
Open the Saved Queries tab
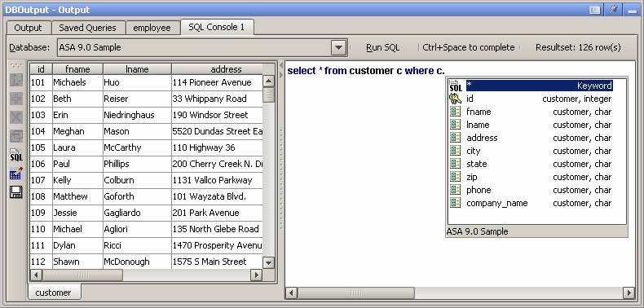pyautogui.click(x=87, y=28)
